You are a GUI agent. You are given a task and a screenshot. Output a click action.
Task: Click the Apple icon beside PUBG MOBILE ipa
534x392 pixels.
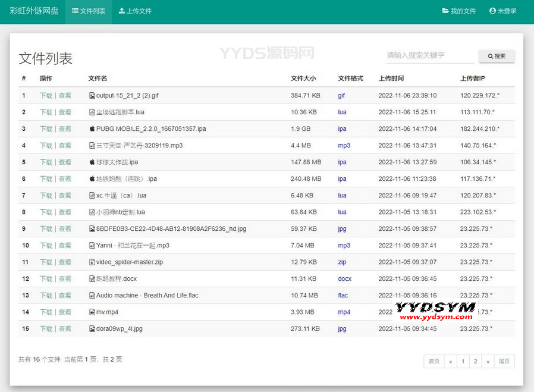click(x=92, y=129)
